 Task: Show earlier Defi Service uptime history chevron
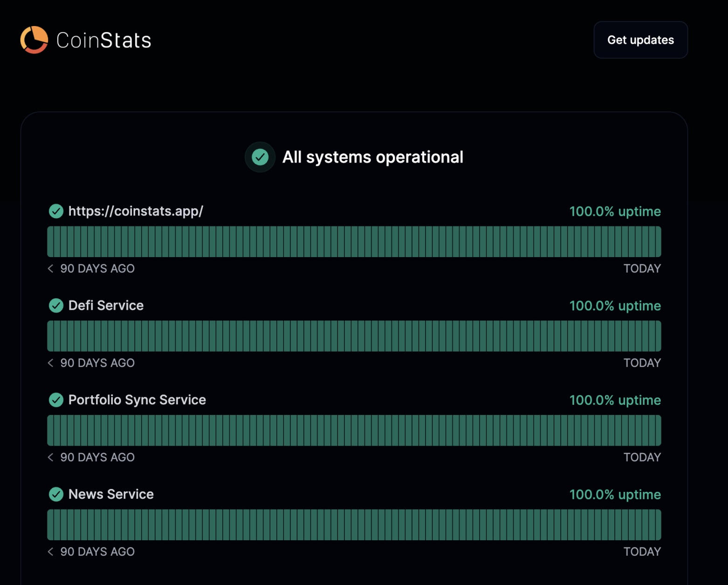point(50,363)
